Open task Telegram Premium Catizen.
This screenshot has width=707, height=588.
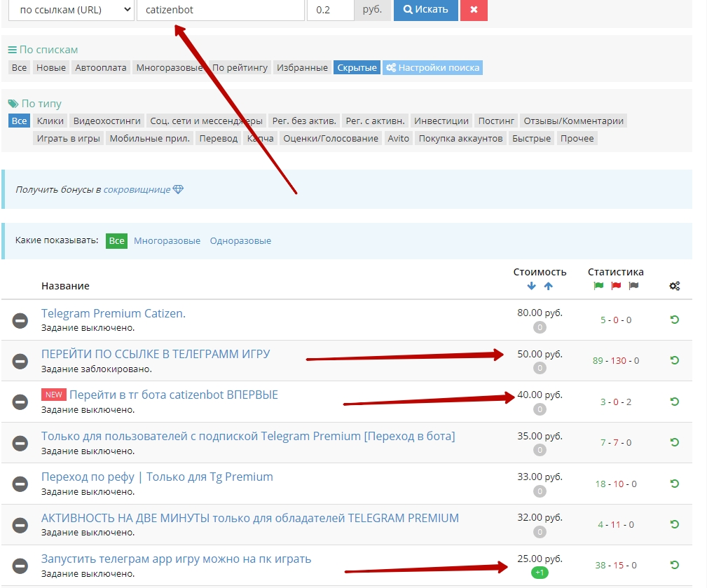(114, 313)
